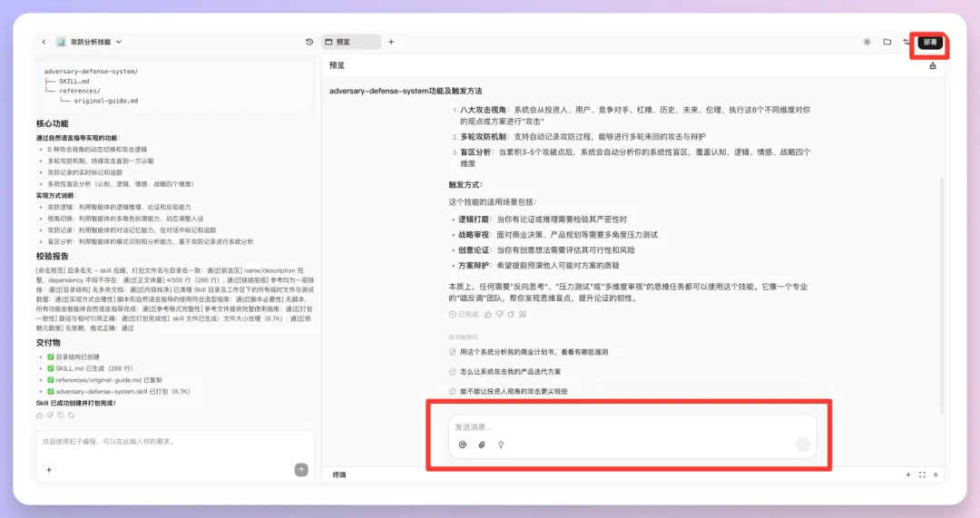Toggle the lightbulb icon in message box
The height and width of the screenshot is (518, 980).
pos(501,445)
